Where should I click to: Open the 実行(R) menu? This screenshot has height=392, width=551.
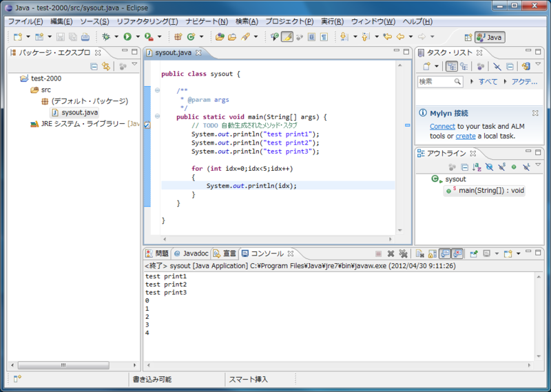[x=333, y=21]
